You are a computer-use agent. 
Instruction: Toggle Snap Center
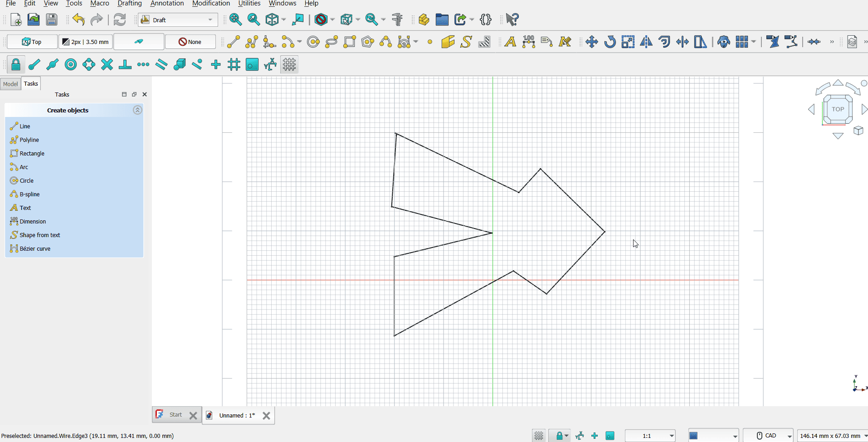pos(70,65)
